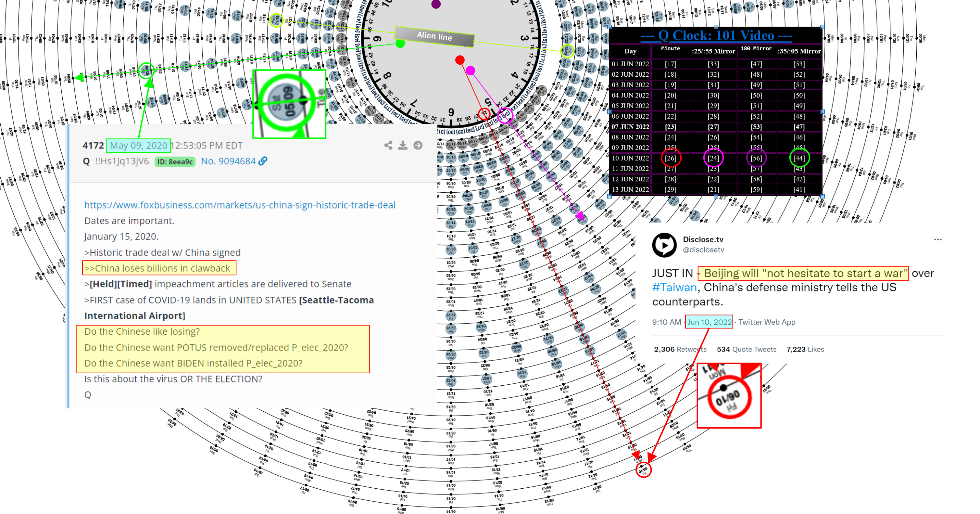
Task: Click the red dot on the clock face
Action: pyautogui.click(x=459, y=60)
